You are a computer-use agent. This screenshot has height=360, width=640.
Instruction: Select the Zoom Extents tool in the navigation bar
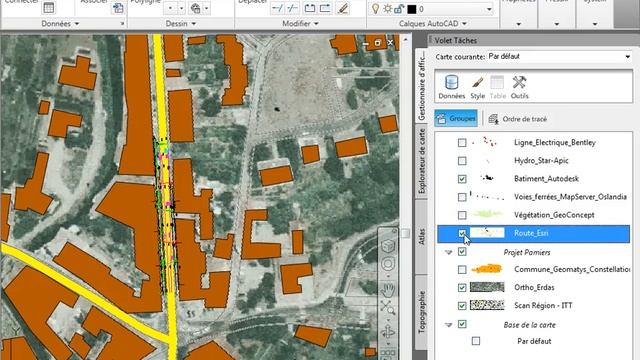pyautogui.click(x=388, y=308)
